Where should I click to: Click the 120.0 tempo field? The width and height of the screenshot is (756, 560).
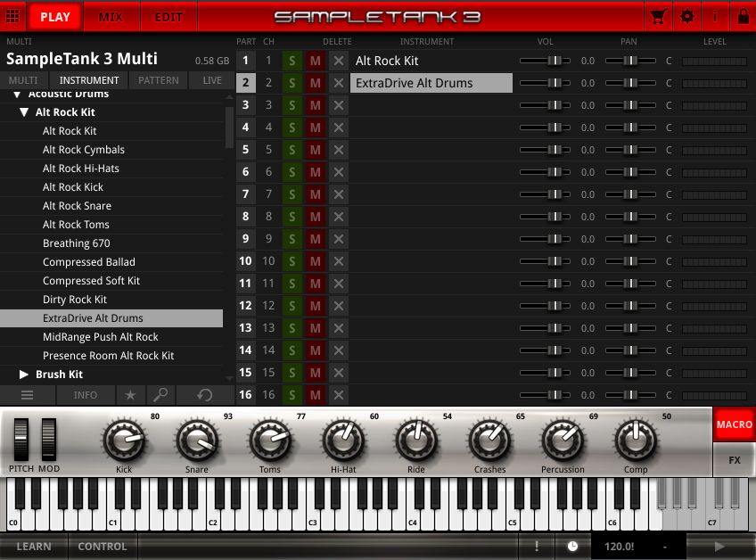[x=620, y=546]
